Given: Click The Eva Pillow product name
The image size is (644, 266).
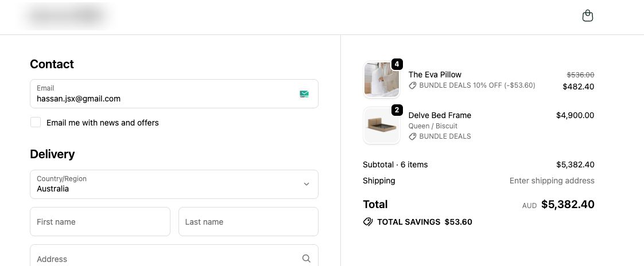Looking at the screenshot, I should click(x=435, y=75).
